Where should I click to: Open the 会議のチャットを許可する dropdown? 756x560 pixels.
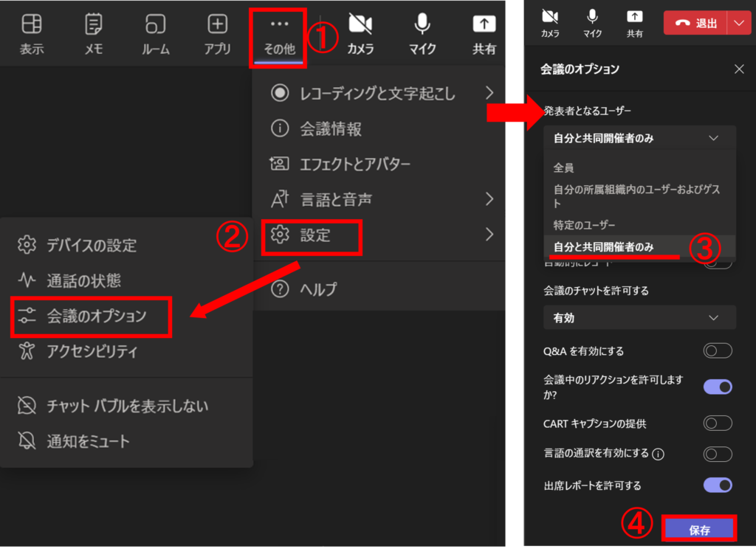pos(639,317)
